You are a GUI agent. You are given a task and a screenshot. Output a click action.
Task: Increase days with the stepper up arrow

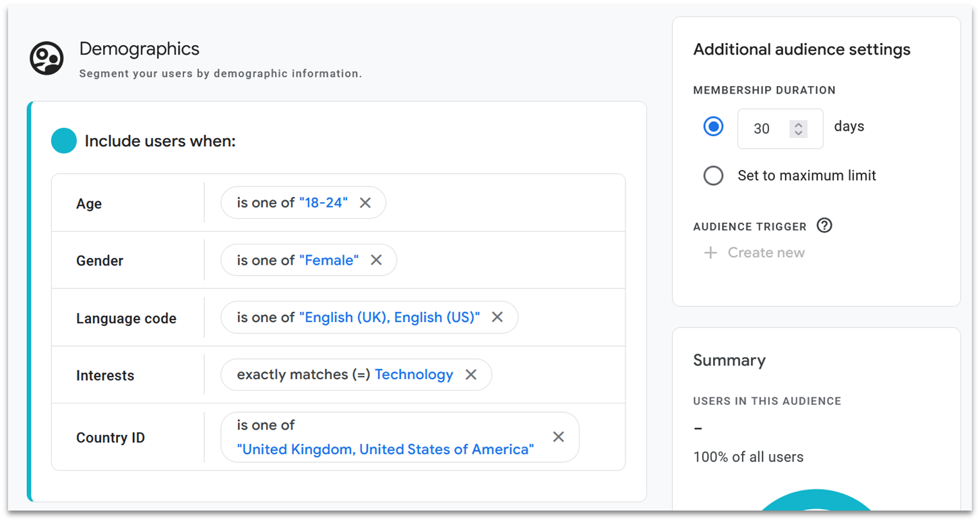coord(798,125)
